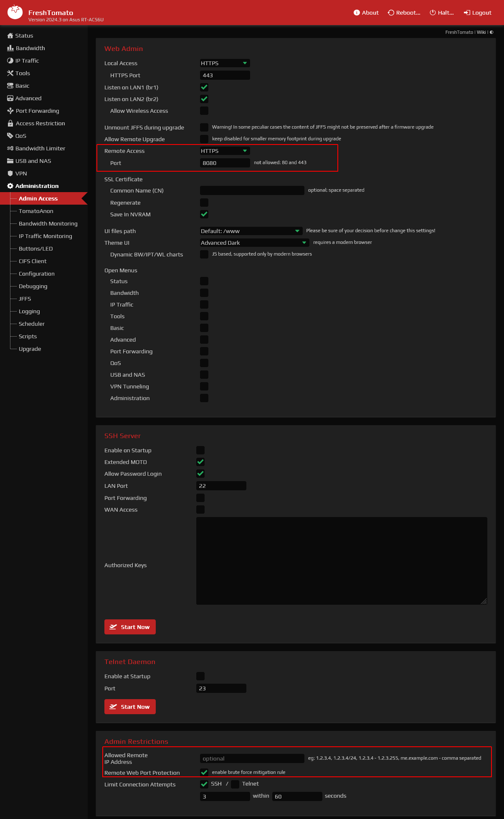Uncheck Allow Password Login
The width and height of the screenshot is (504, 819).
point(200,474)
